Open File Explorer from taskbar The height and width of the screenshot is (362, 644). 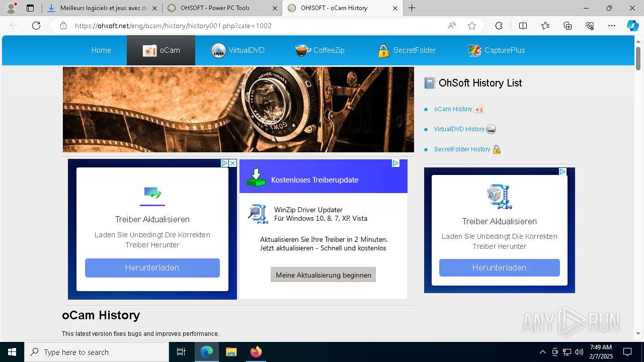(x=231, y=352)
